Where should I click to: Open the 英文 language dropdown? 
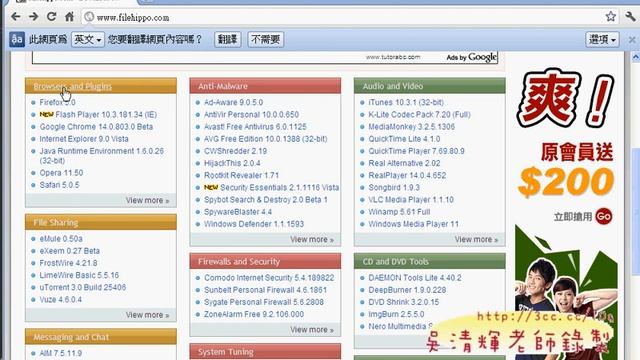pos(88,40)
